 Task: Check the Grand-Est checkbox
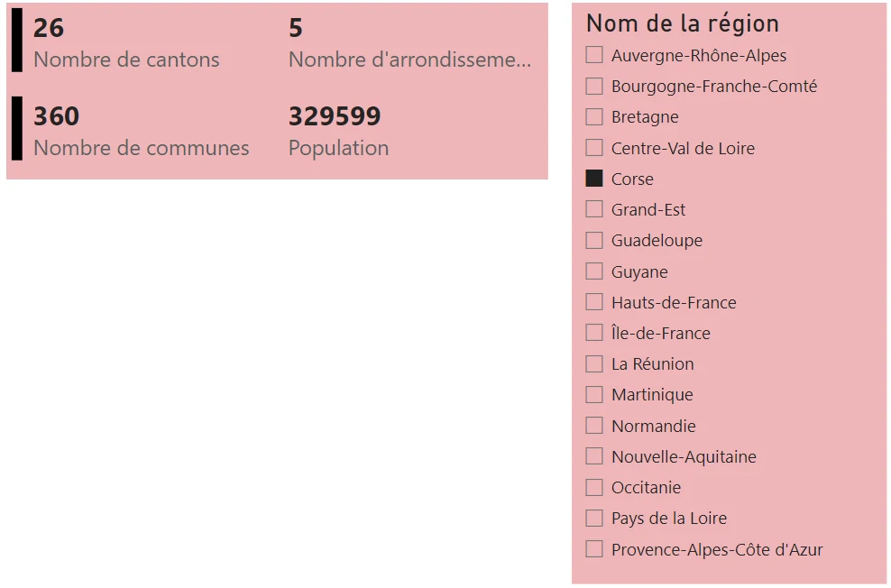point(594,209)
